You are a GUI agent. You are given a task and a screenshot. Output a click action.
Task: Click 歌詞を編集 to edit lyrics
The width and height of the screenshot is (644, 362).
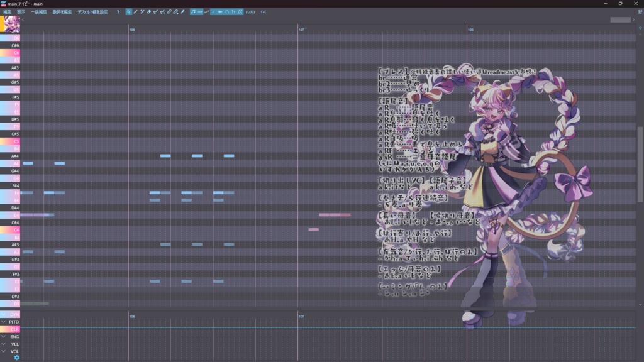(x=62, y=11)
